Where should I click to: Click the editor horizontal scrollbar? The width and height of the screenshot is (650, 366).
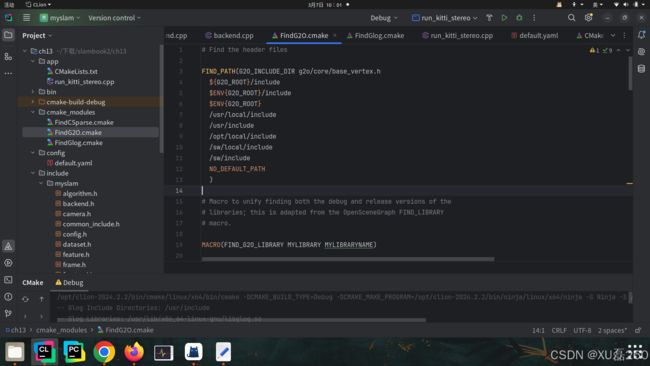pyautogui.click(x=348, y=259)
